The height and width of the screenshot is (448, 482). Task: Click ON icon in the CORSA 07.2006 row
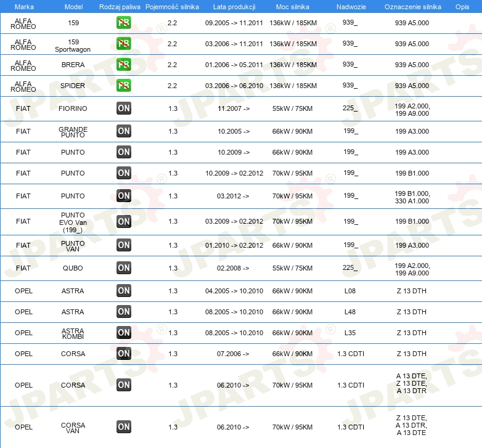(123, 353)
